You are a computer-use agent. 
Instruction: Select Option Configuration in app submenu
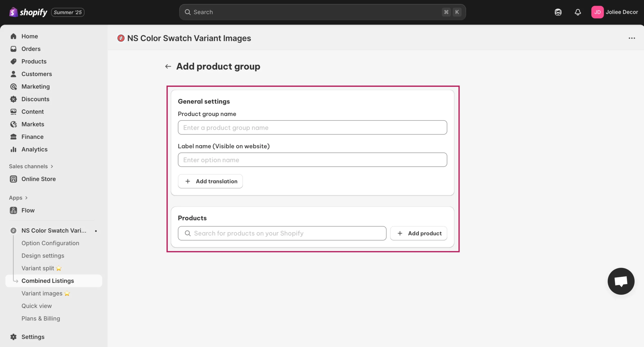50,243
